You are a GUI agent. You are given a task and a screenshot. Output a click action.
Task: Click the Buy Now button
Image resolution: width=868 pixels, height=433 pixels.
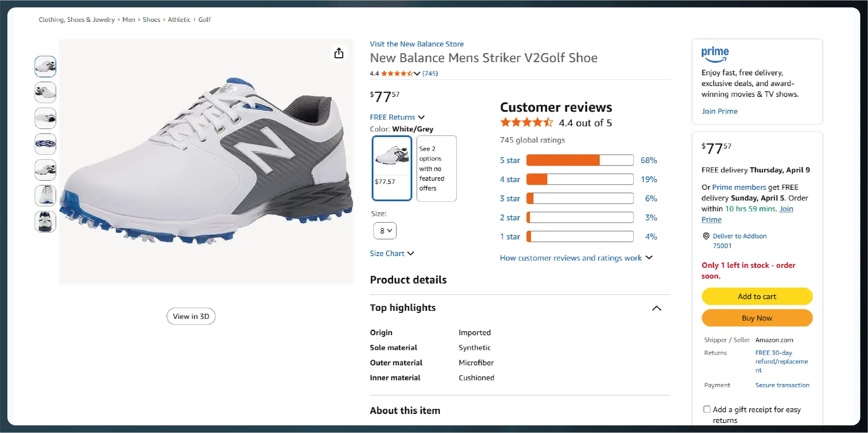click(x=757, y=318)
